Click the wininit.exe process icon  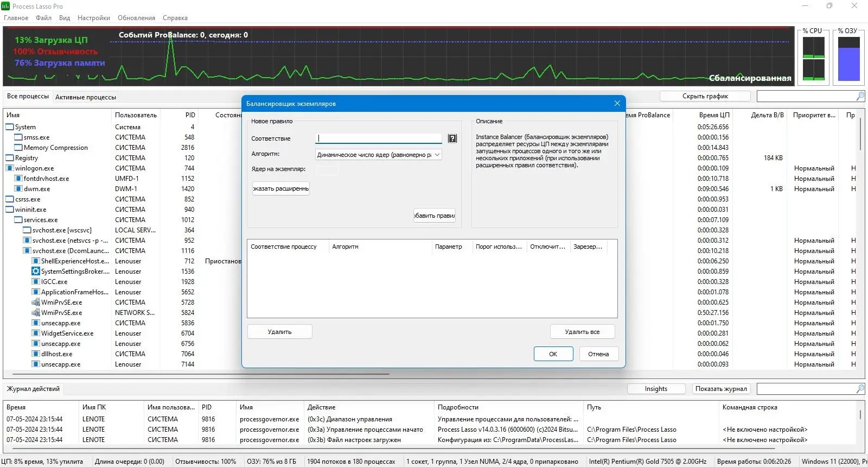pyautogui.click(x=10, y=210)
